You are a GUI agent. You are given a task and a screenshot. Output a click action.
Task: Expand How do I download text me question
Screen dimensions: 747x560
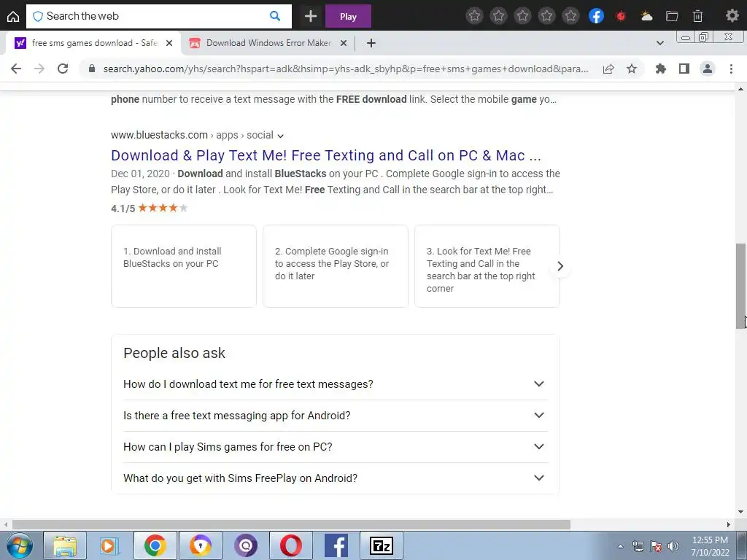336,384
